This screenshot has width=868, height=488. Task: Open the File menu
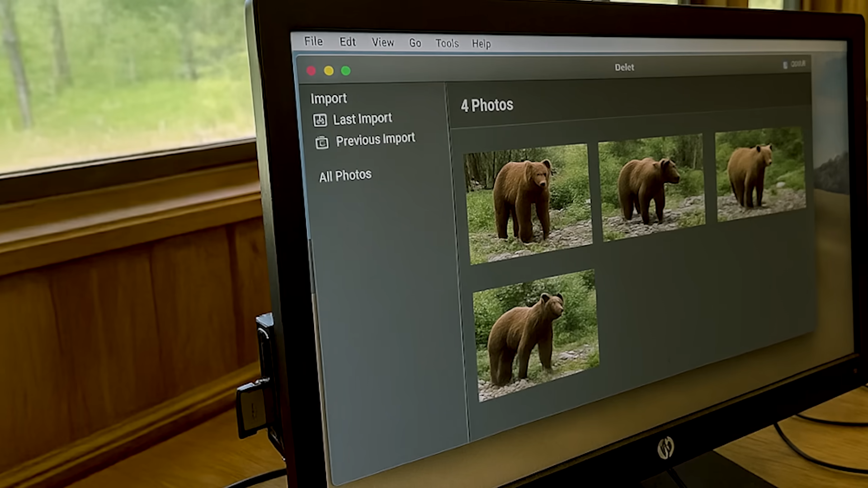313,42
